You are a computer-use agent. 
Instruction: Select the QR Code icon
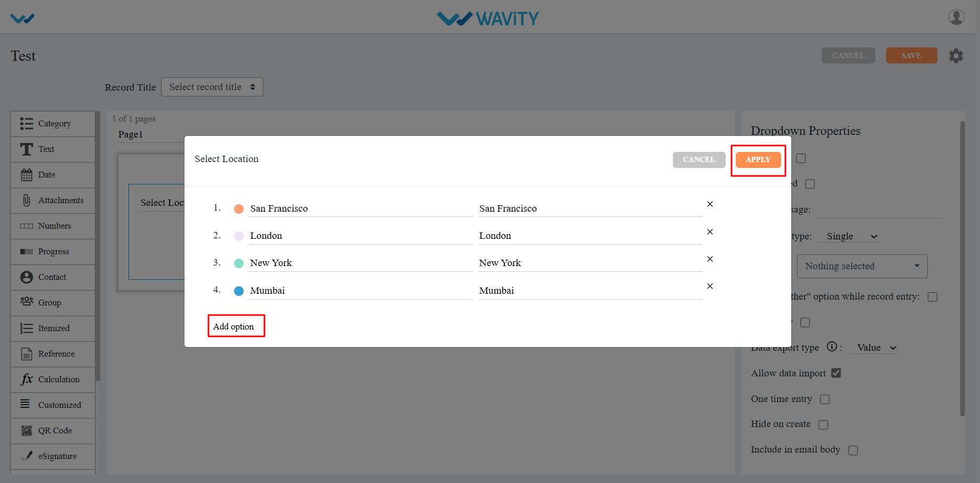[x=27, y=431]
